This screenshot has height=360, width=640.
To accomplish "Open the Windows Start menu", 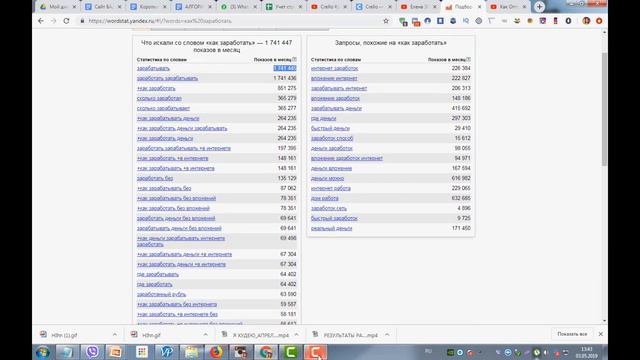I will coord(42,352).
